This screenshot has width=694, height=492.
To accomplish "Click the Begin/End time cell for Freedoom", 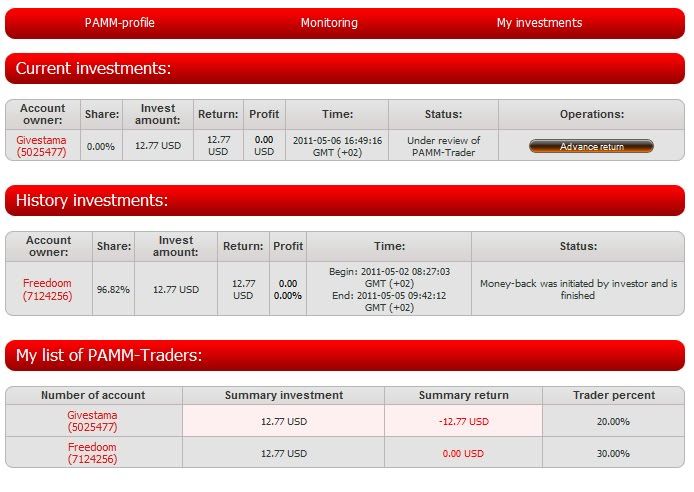I will (x=389, y=289).
